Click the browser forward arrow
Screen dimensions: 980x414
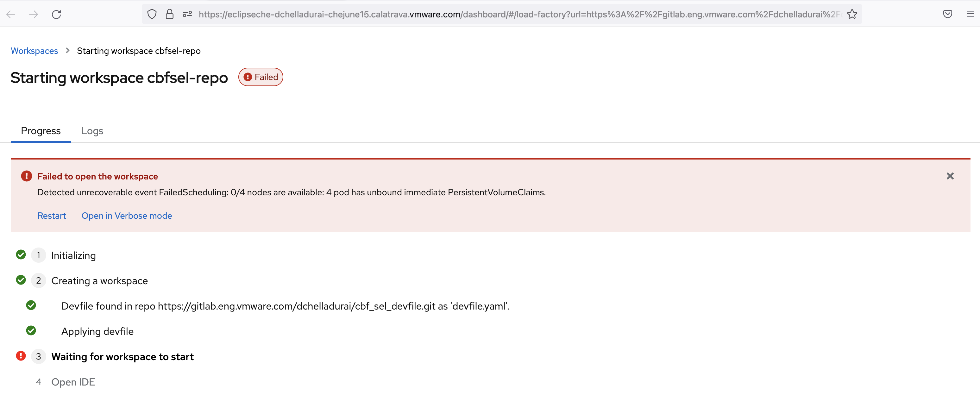tap(34, 15)
